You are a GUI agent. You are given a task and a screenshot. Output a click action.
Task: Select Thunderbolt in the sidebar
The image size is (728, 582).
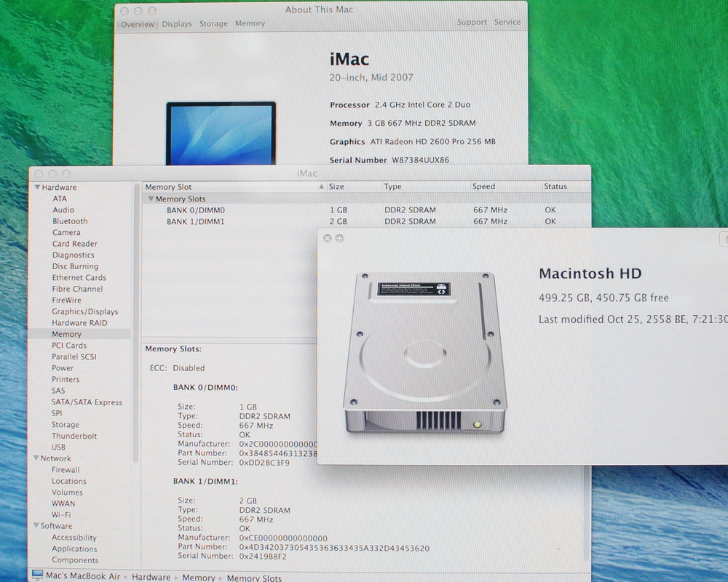(x=74, y=436)
